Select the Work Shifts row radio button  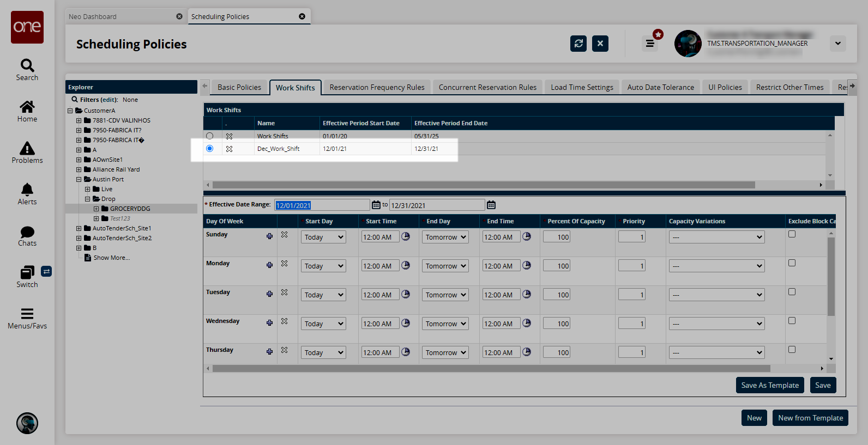pos(209,136)
